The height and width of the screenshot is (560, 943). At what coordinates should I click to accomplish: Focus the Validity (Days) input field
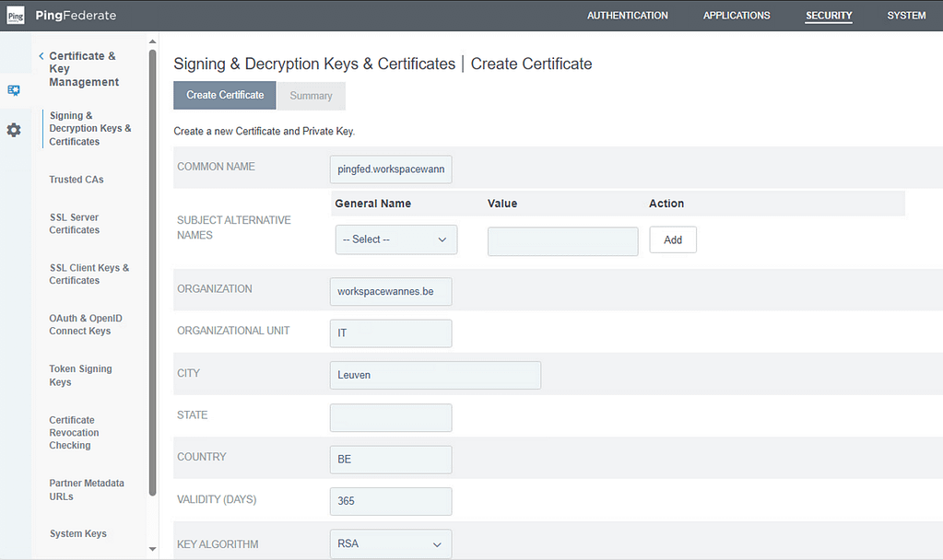coord(391,501)
